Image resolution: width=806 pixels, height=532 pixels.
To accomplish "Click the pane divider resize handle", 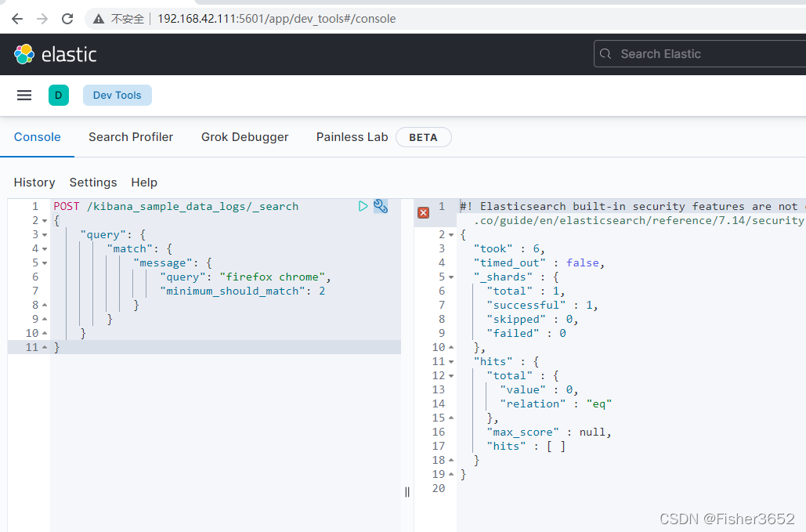I will click(407, 492).
